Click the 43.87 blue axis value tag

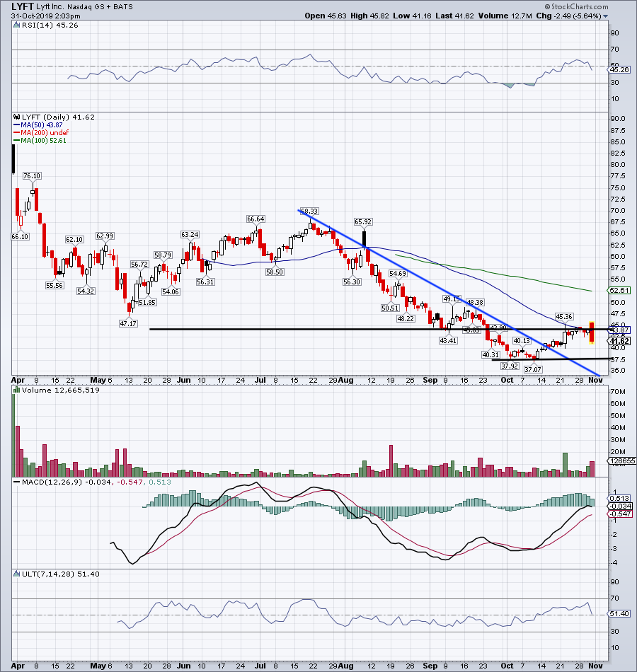point(619,330)
